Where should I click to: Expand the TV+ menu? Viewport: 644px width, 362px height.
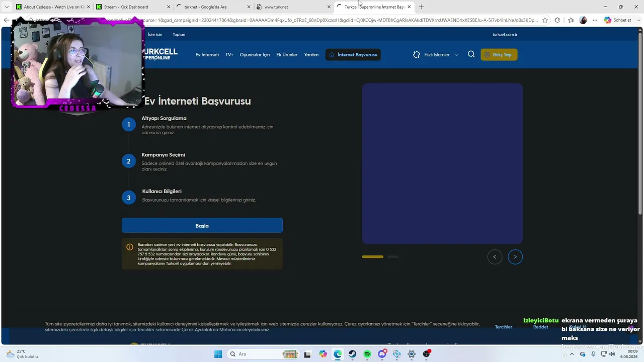click(229, 55)
